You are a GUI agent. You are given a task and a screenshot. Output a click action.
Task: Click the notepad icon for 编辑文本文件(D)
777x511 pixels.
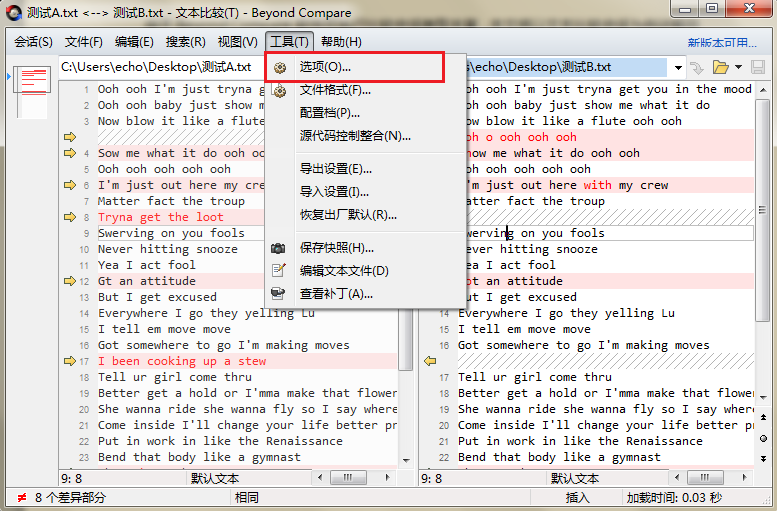[x=279, y=270]
